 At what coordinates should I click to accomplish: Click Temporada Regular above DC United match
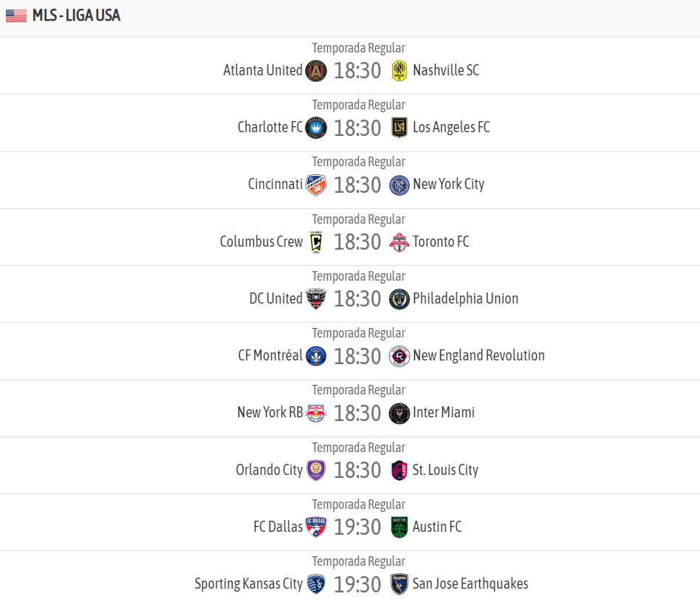pos(358,276)
